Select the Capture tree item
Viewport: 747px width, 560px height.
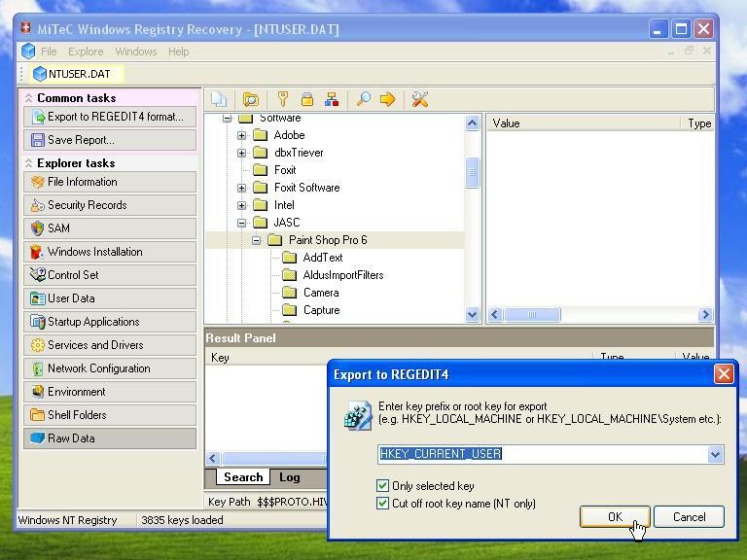click(322, 310)
